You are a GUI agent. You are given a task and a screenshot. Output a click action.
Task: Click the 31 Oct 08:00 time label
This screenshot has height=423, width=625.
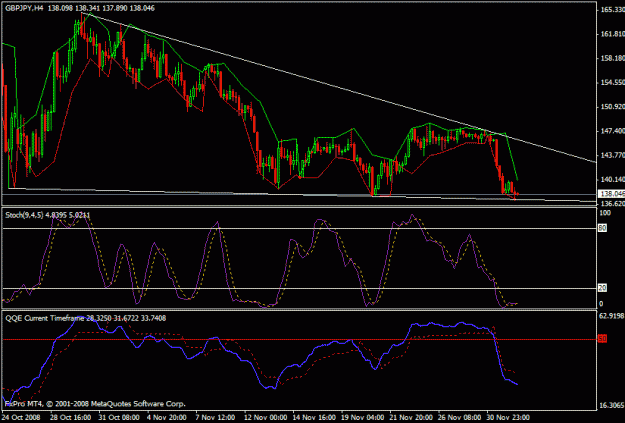119,418
